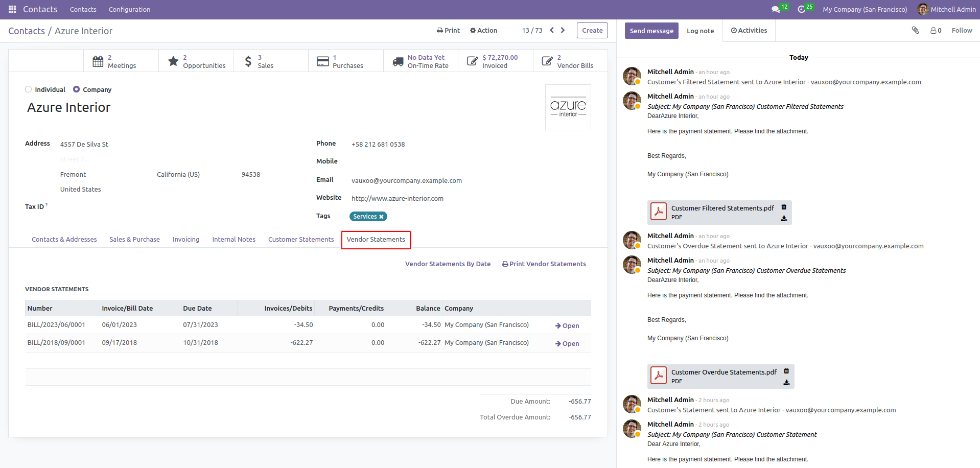Click the Street 2 address field
This screenshot has width=980, height=468.
[x=75, y=159]
